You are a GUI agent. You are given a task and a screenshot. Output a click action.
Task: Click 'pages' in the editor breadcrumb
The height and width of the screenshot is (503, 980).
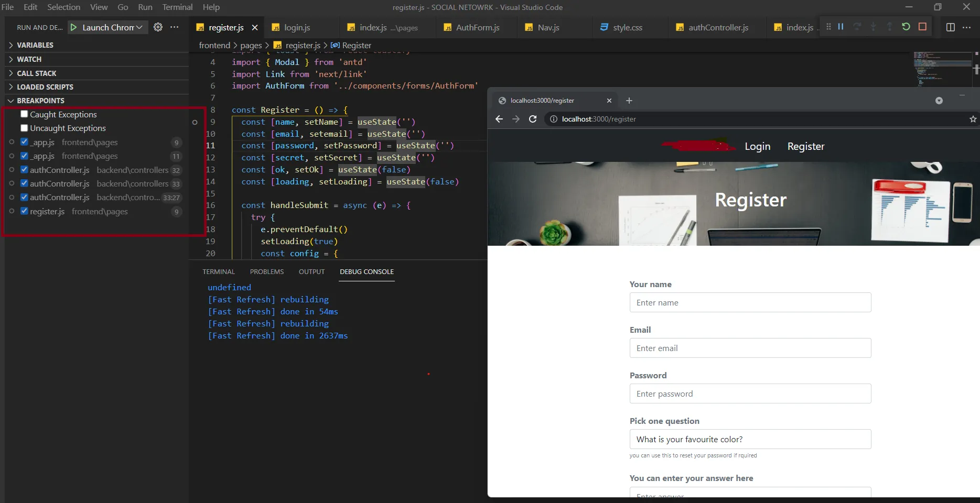(x=251, y=46)
